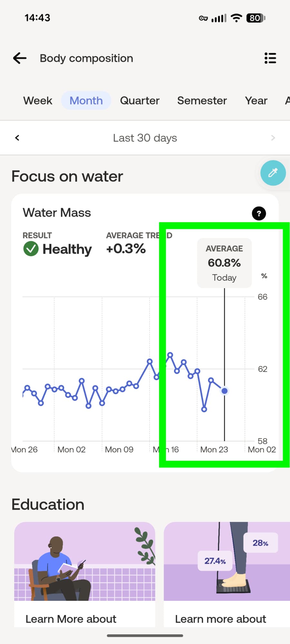Go to previous 30-day period
Viewport: 290px width, 644px height.
pos(17,138)
